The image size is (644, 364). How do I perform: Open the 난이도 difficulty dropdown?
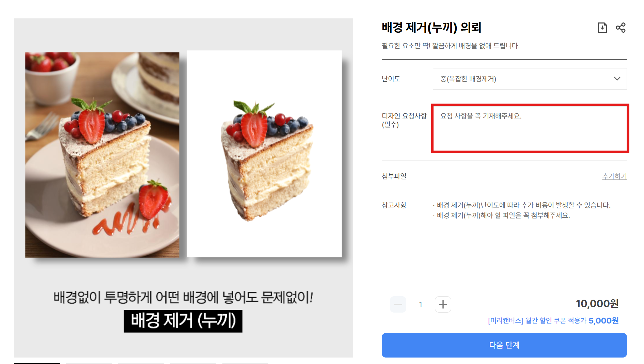tap(530, 79)
